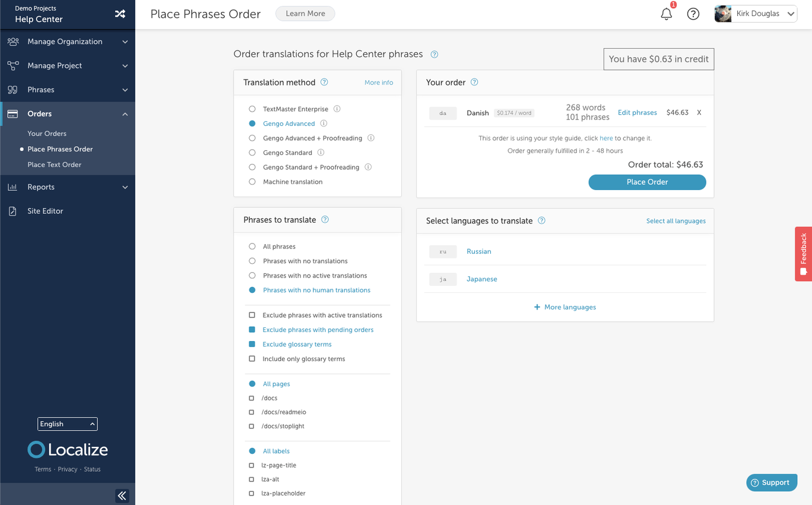Check the /docs page checkbox
Screen dimensions: 812x505
pos(252,398)
